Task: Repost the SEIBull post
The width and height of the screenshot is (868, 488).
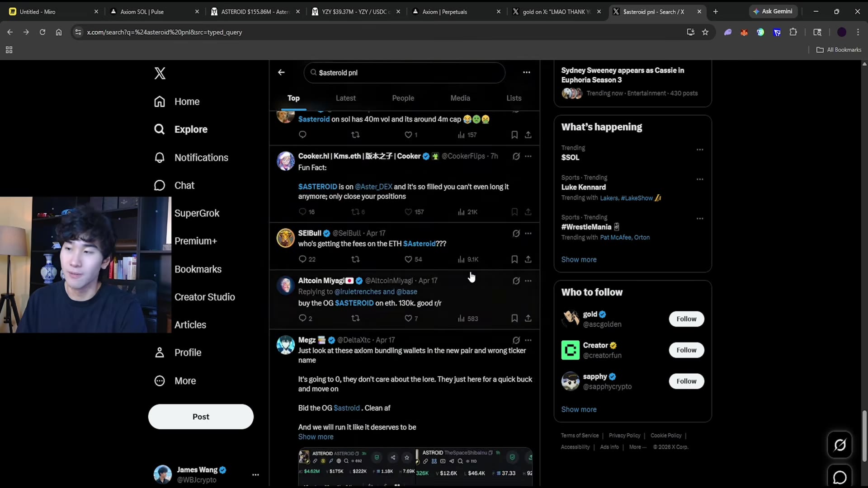Action: click(x=355, y=259)
